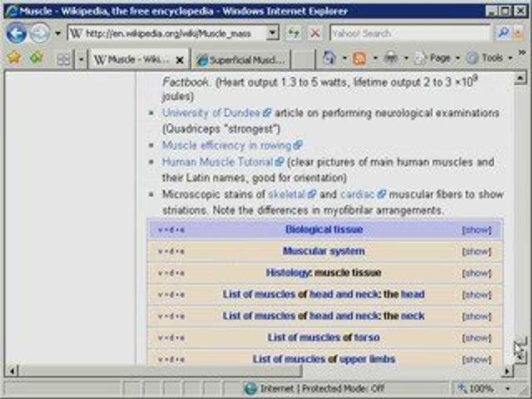
Task: Open the Favorites Center star icon
Action: coord(14,58)
